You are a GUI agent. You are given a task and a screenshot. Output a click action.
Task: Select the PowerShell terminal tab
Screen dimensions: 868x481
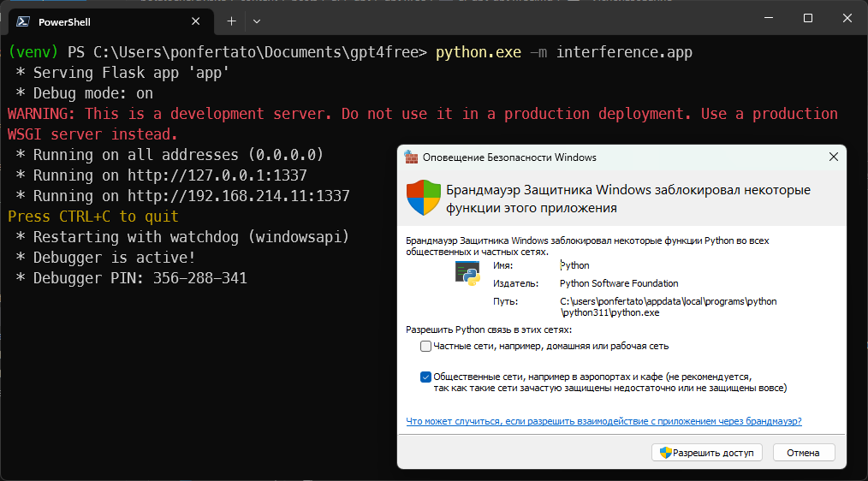click(94, 21)
